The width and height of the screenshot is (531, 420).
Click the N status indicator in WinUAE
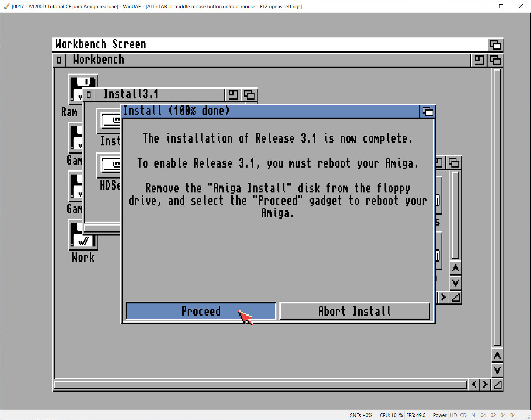(473, 415)
